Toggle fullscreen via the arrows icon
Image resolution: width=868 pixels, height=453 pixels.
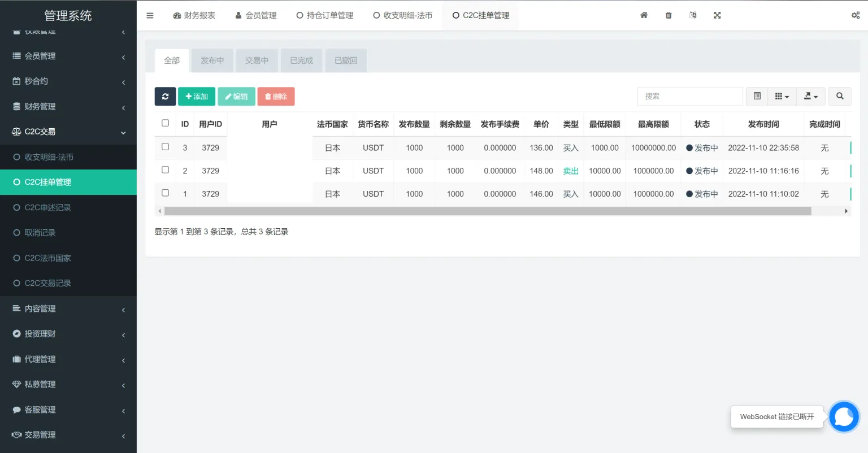(717, 15)
